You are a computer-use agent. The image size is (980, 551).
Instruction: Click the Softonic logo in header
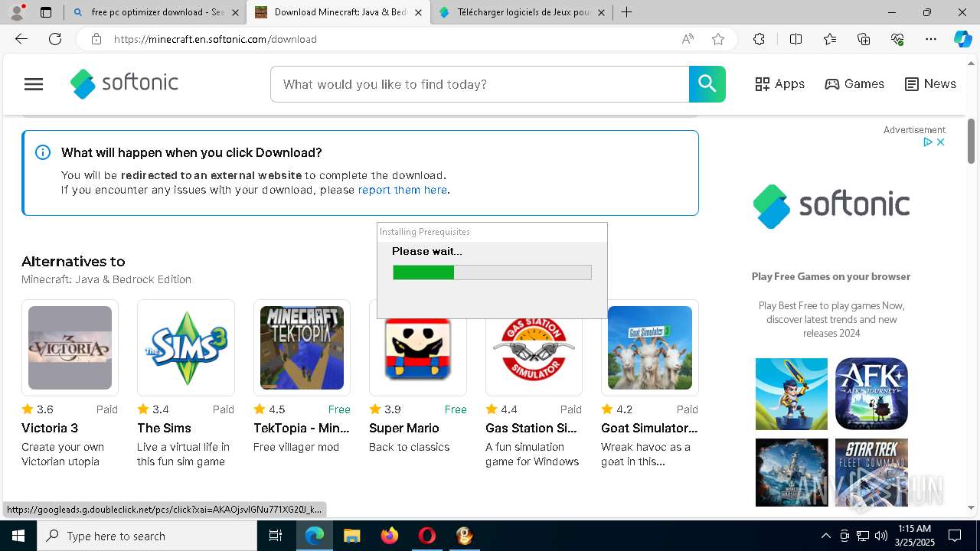coord(124,83)
